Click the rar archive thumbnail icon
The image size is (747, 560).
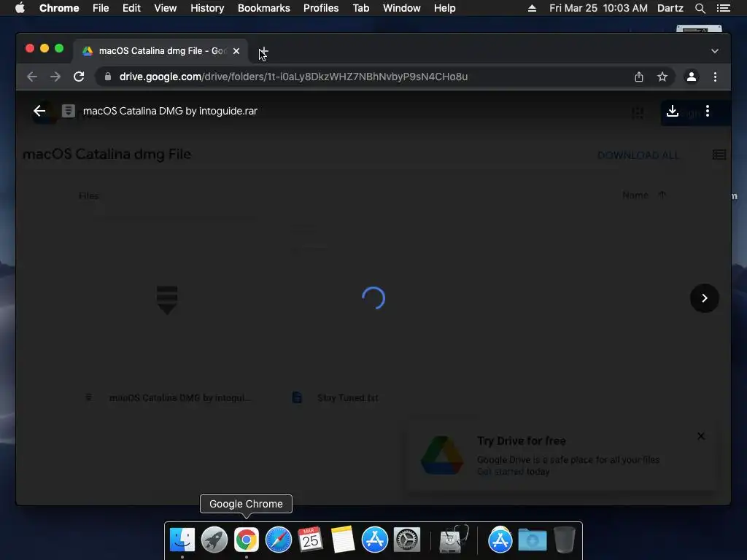point(167,300)
